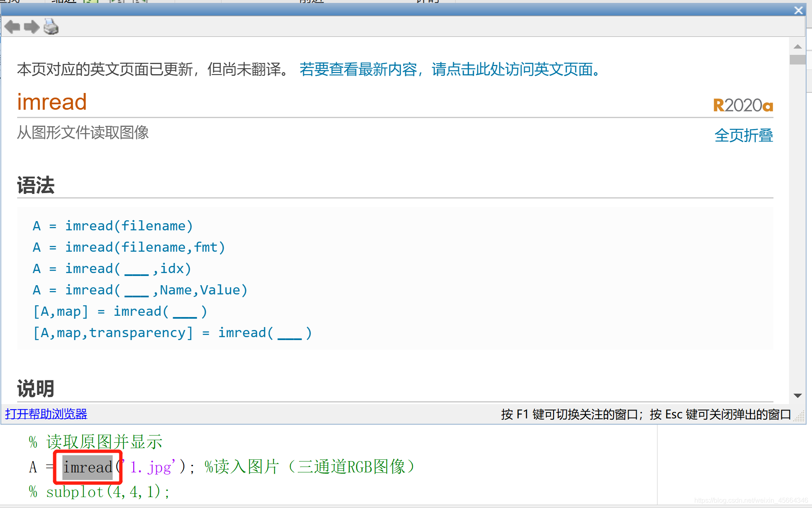The image size is (812, 508).
Task: Open syntax A = imread(___,Name,Value)
Action: (140, 290)
